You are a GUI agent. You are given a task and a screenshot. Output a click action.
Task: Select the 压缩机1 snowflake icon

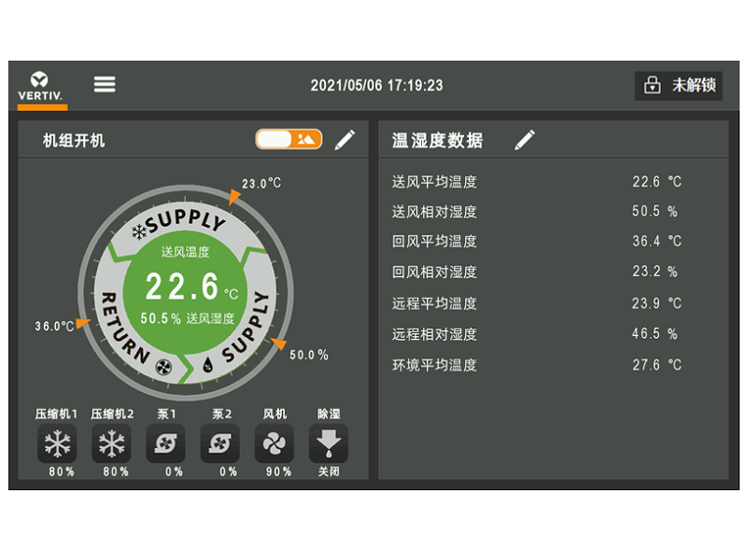click(57, 443)
